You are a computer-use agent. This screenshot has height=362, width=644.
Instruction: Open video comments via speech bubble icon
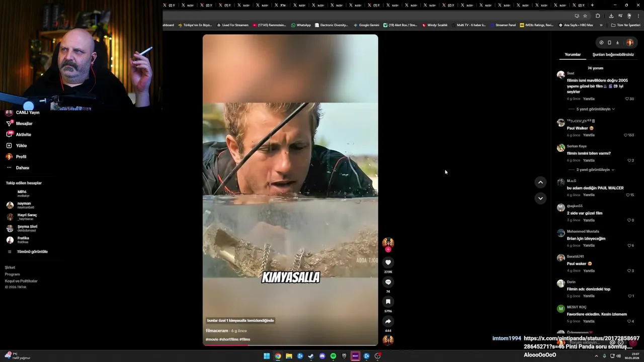tap(388, 282)
